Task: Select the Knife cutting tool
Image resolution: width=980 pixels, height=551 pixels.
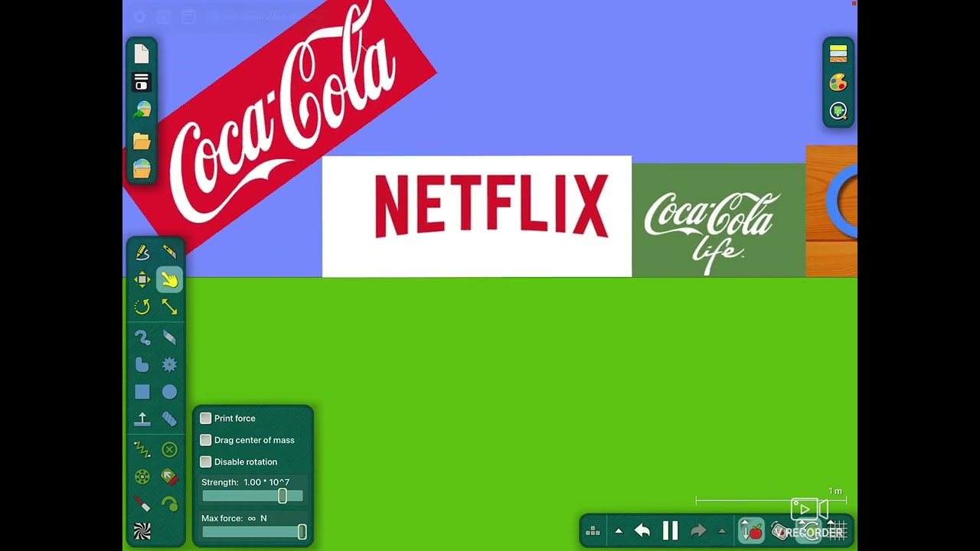Action: point(169,252)
